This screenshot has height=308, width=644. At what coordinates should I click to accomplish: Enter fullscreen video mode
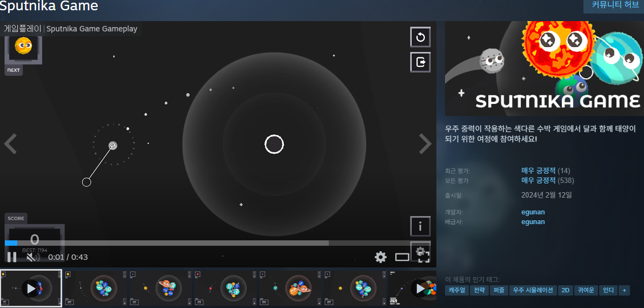point(424,258)
